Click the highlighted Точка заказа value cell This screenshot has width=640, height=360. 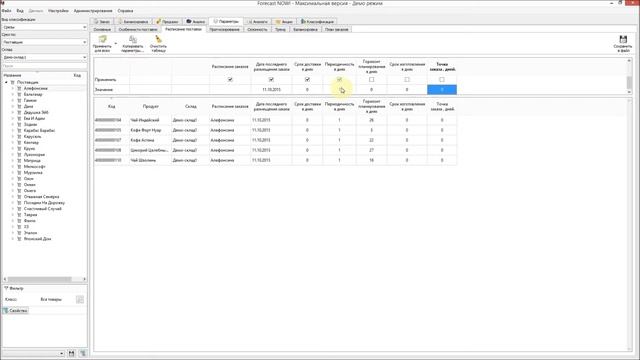(442, 89)
